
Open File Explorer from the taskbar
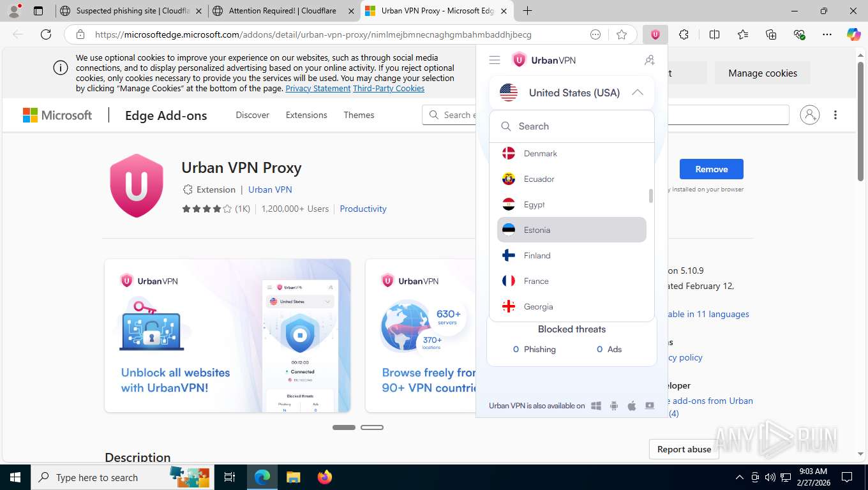[x=293, y=477]
